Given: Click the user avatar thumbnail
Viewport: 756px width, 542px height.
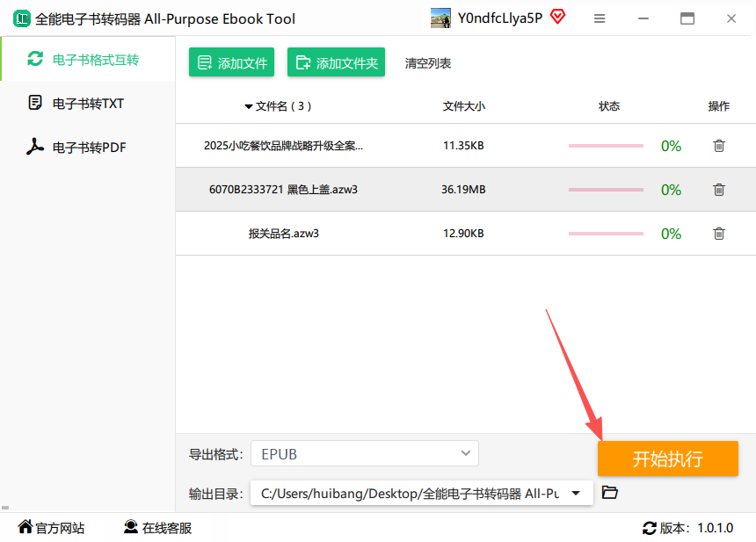Looking at the screenshot, I should [x=440, y=18].
